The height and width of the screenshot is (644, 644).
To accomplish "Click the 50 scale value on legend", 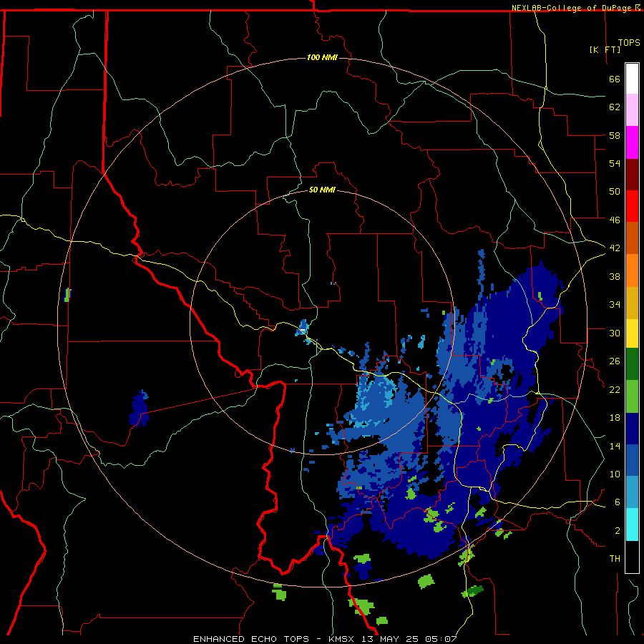I will tap(615, 191).
